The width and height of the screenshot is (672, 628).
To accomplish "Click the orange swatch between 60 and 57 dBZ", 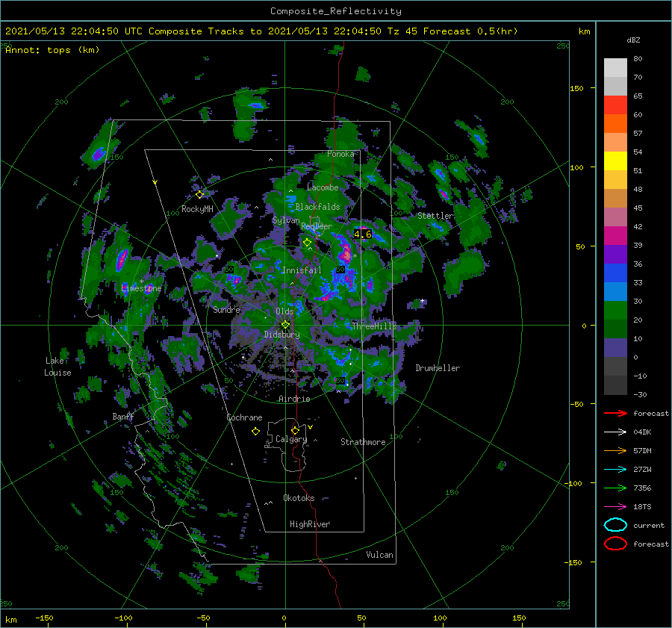I will coord(615,123).
